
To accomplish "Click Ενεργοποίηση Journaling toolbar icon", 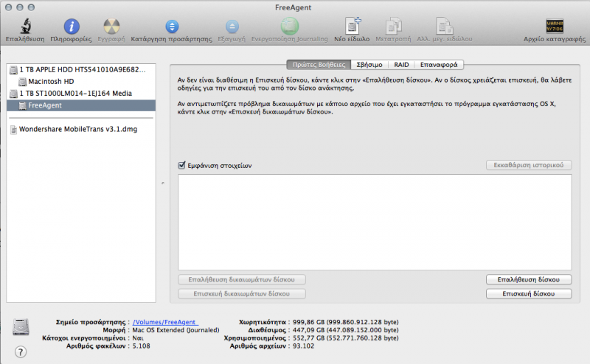I will (289, 27).
